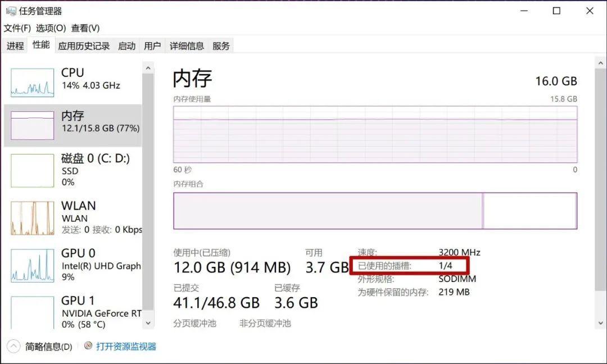The width and height of the screenshot is (607, 364).
Task: Open the 选项(O) menu
Action: pos(49,27)
